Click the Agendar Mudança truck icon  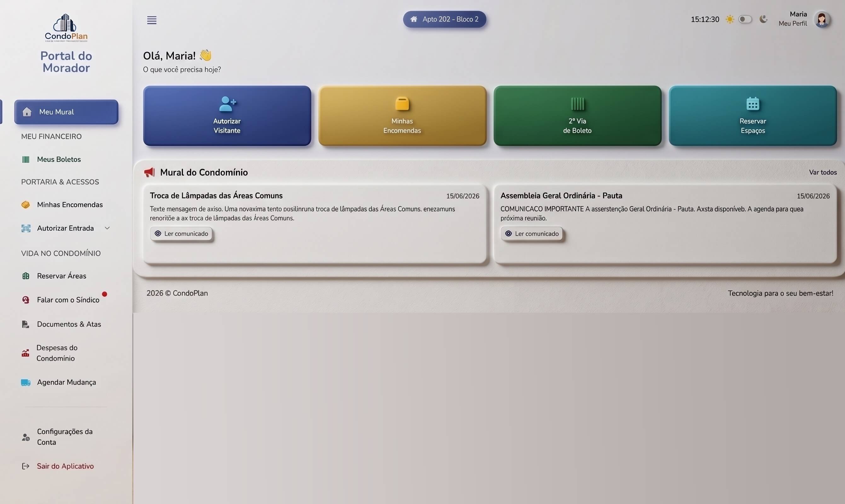[26, 382]
